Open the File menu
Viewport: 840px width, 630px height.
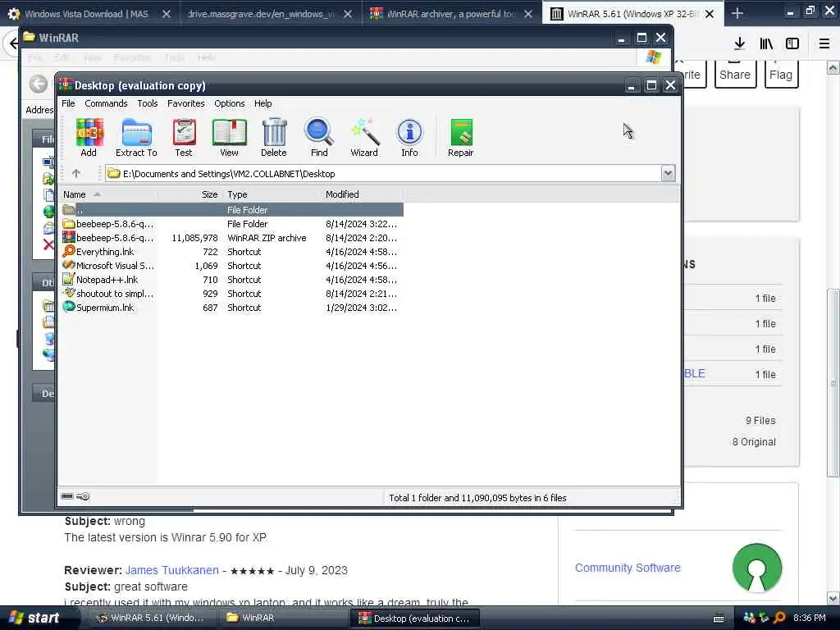(x=68, y=103)
